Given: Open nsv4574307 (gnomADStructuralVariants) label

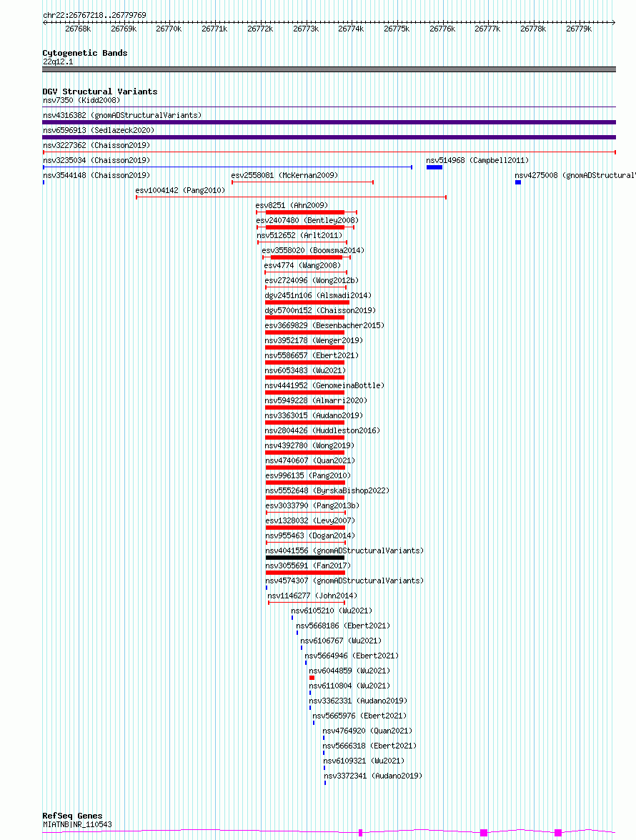Looking at the screenshot, I should 344,580.
